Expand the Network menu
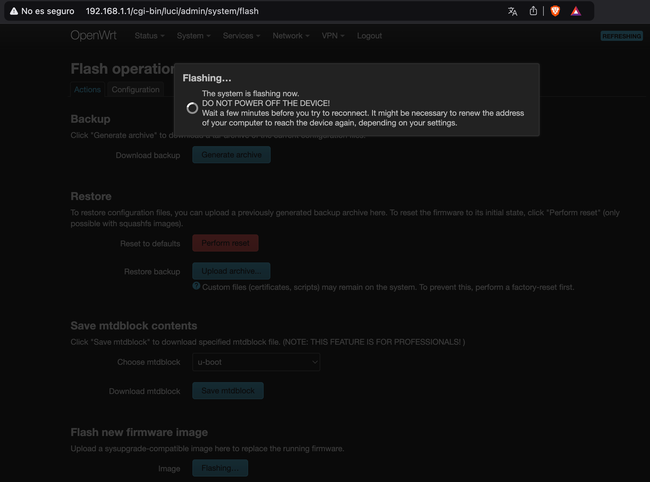 [x=291, y=36]
